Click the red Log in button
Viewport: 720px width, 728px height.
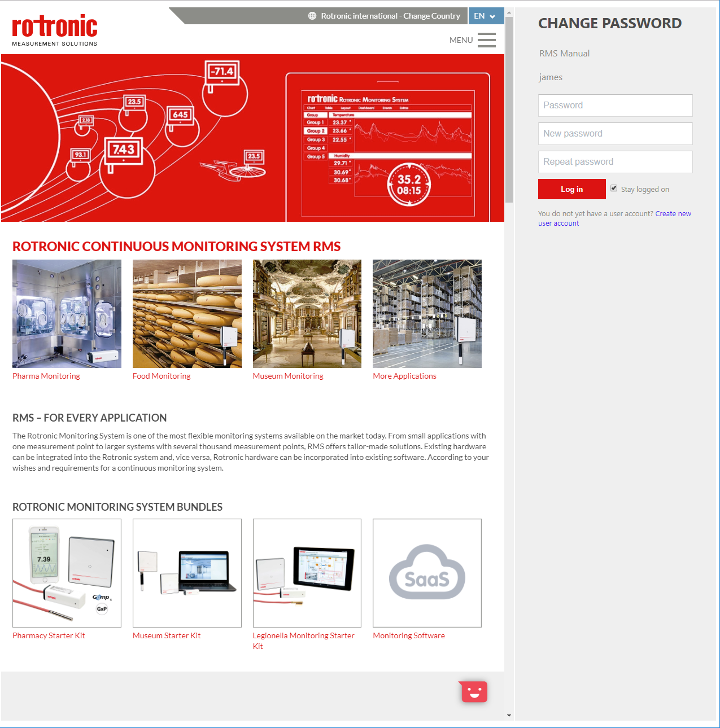click(x=571, y=189)
